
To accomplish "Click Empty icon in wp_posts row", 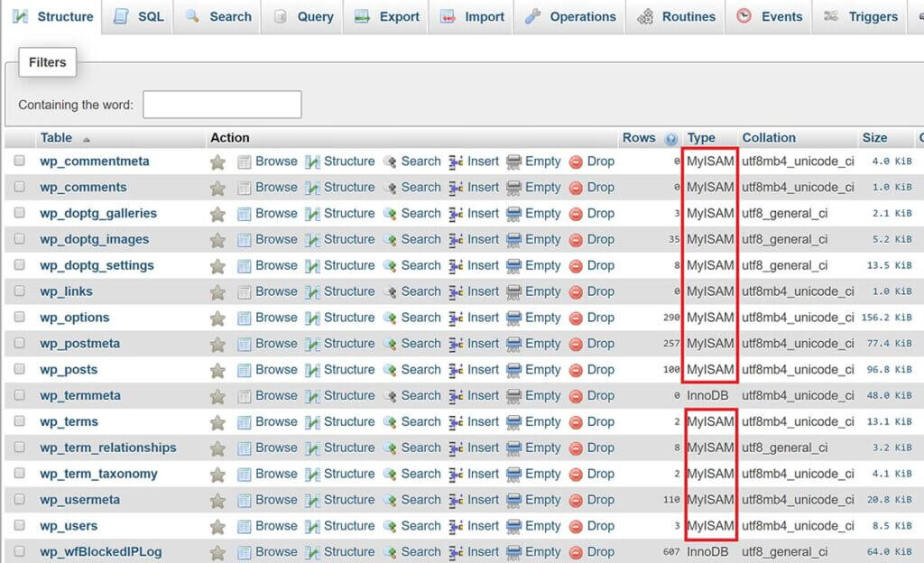I will pos(513,371).
